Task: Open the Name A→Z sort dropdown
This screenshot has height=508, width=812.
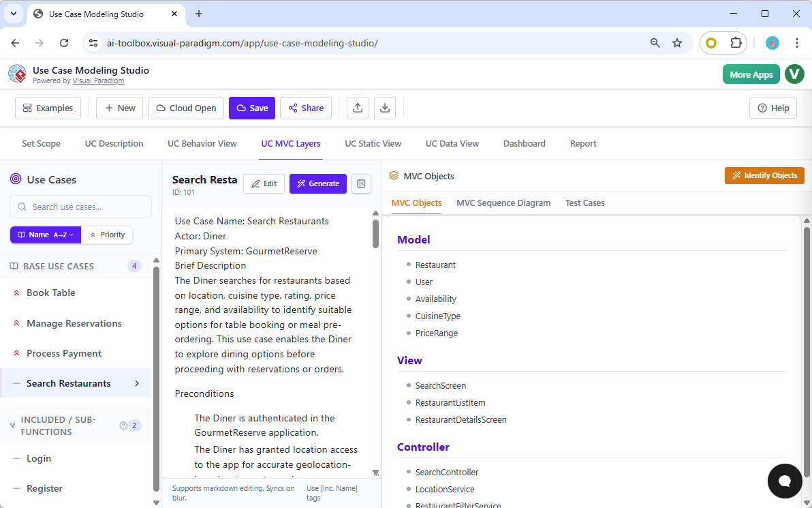Action: click(x=45, y=235)
